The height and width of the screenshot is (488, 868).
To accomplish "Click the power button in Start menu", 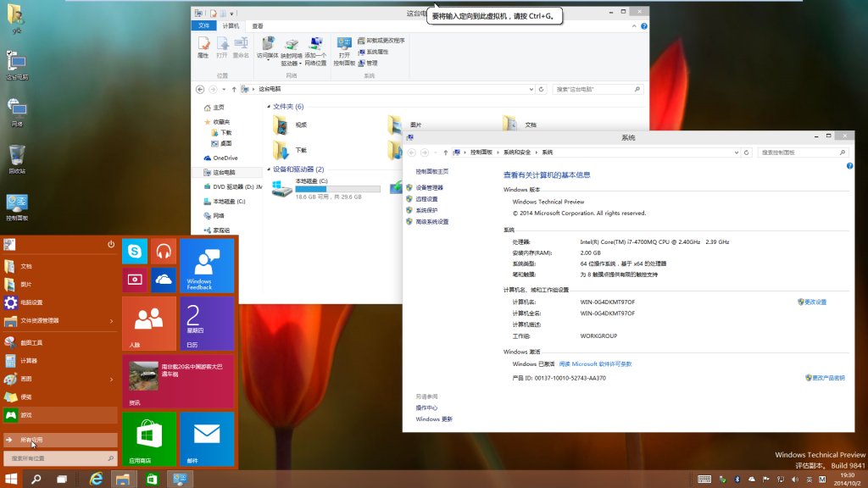I will coord(111,244).
